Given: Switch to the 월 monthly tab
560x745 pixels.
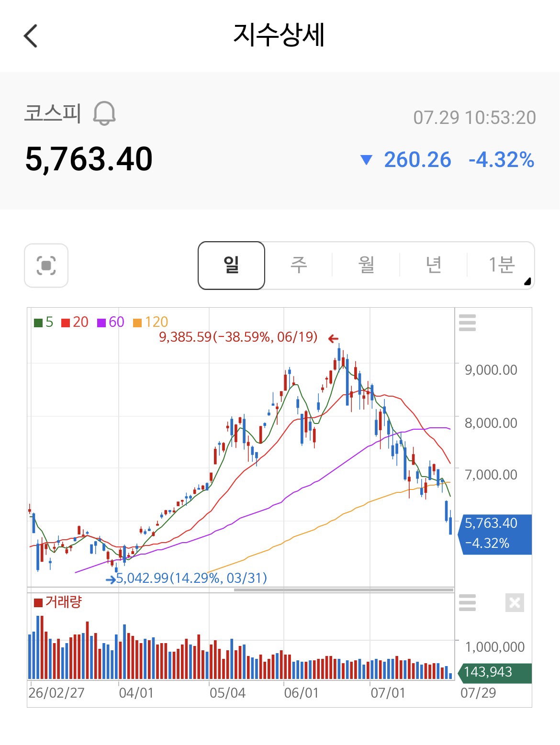Looking at the screenshot, I should tap(366, 266).
